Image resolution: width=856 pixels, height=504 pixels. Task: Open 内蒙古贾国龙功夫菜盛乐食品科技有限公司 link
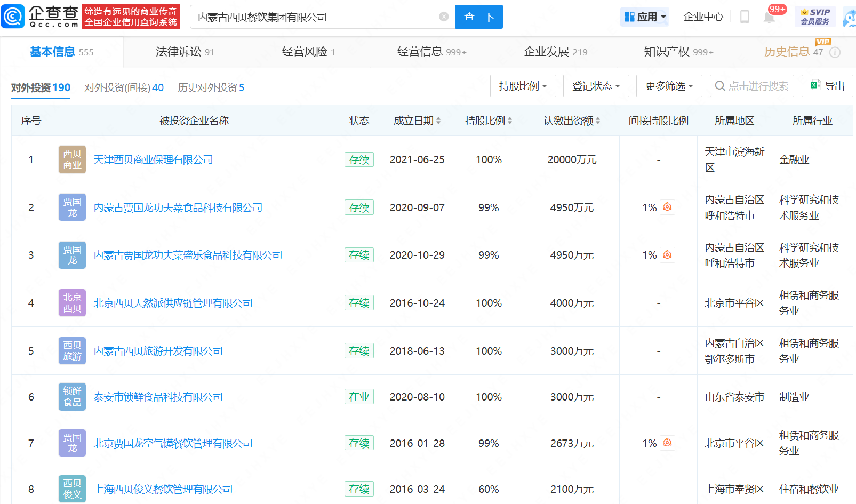pyautogui.click(x=188, y=255)
